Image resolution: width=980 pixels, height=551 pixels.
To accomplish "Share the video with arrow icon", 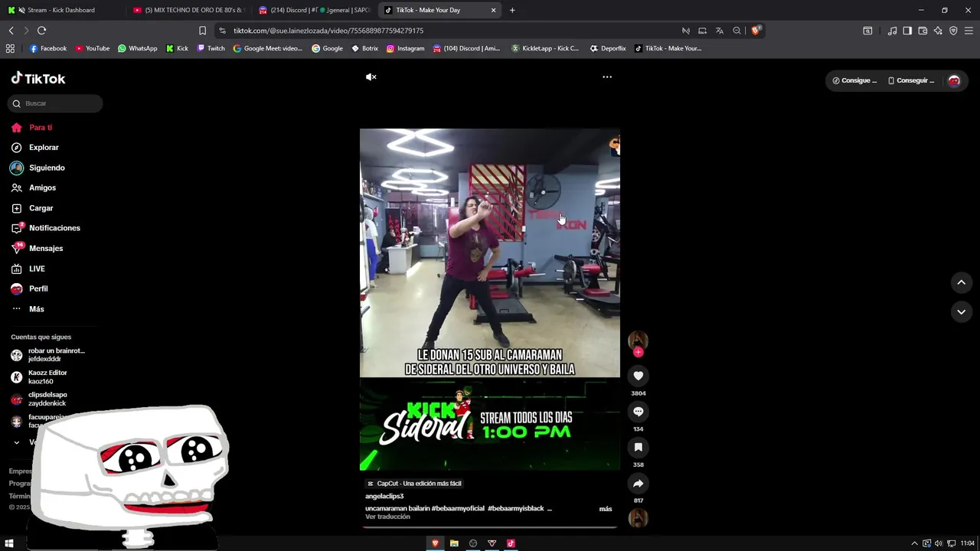I will pos(638,484).
